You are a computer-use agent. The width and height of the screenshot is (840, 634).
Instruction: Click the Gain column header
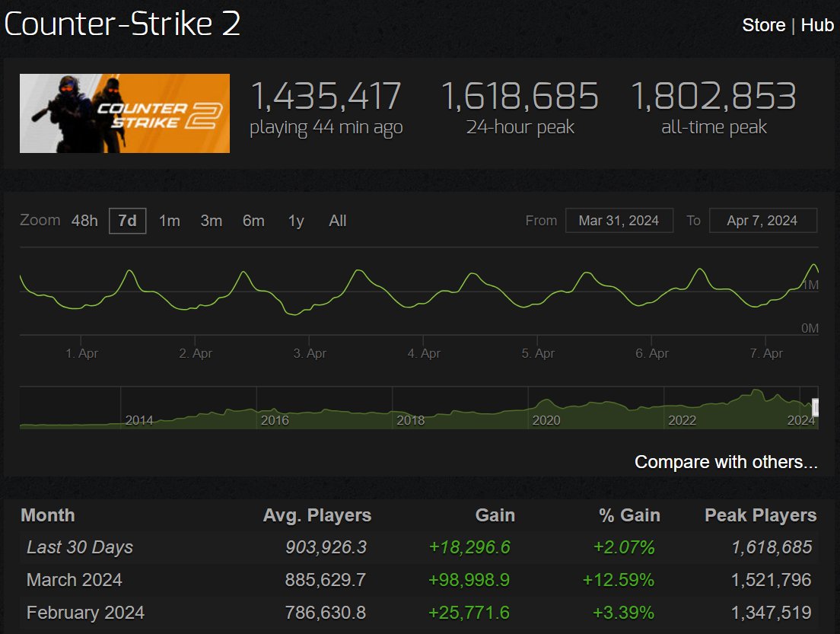(495, 515)
